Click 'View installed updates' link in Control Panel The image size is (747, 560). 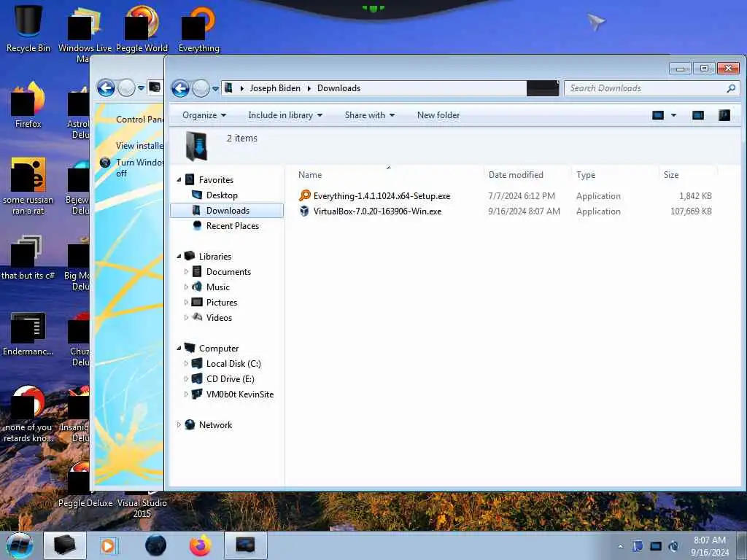139,145
